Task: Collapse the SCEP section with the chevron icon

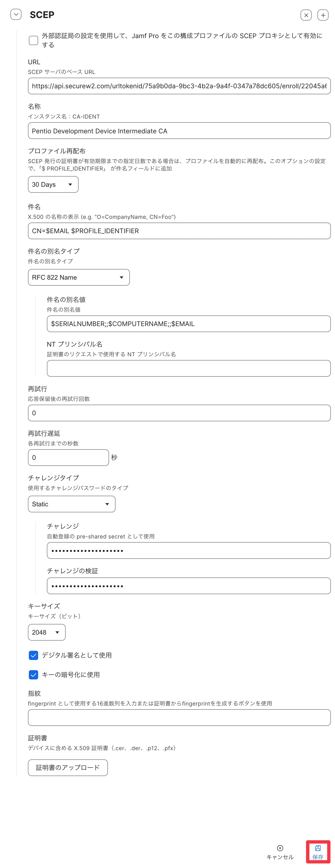Action: pyautogui.click(x=15, y=15)
